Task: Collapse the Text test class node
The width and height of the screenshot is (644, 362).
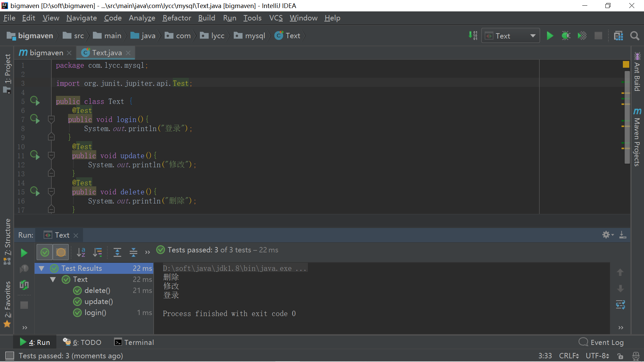Action: coord(53,279)
